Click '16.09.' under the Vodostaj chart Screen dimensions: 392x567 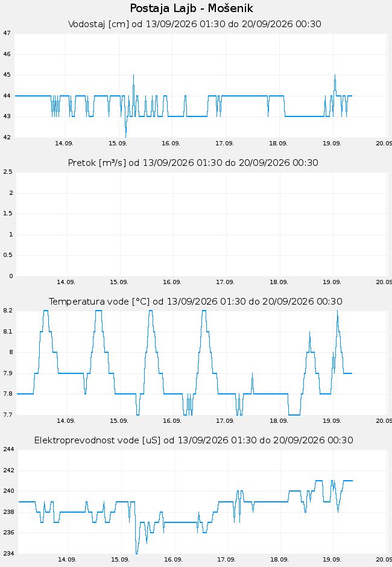[171, 144]
